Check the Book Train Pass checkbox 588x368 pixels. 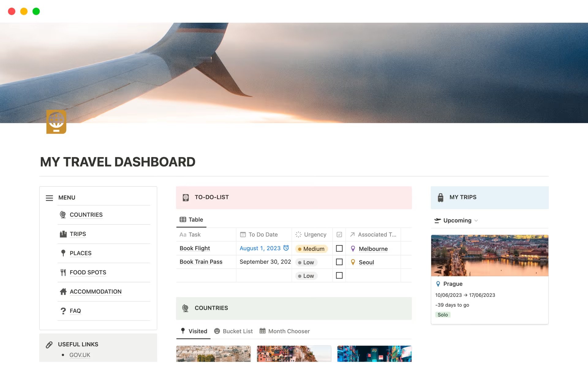coord(339,262)
